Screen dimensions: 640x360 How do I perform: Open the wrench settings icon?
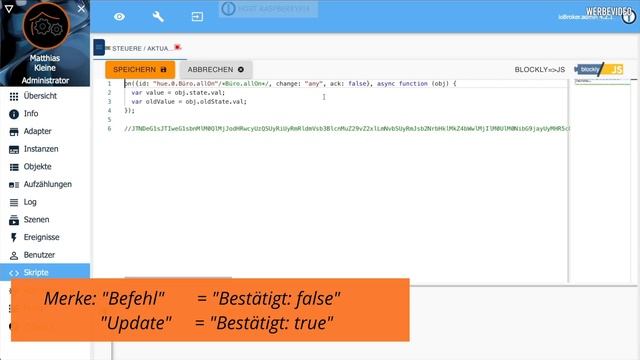coord(158,17)
